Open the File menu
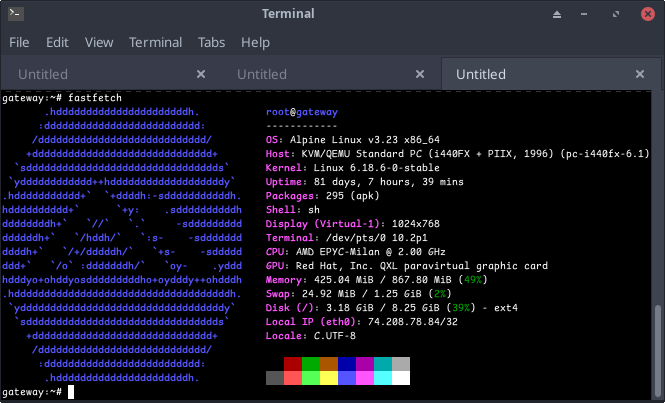This screenshot has width=665, height=403. coord(19,42)
